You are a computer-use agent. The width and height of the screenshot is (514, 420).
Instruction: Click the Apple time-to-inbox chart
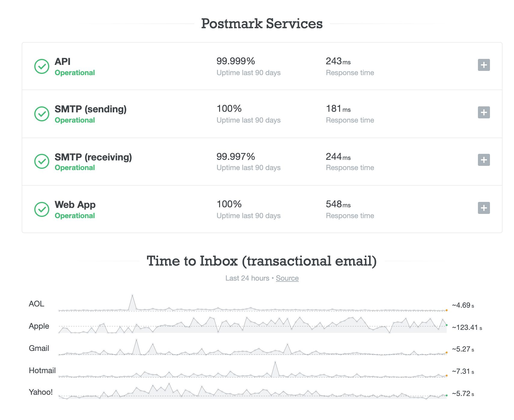point(252,326)
